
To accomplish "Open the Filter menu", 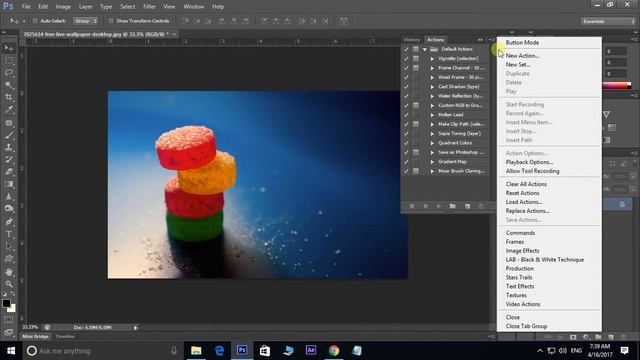I will pyautogui.click(x=149, y=7).
